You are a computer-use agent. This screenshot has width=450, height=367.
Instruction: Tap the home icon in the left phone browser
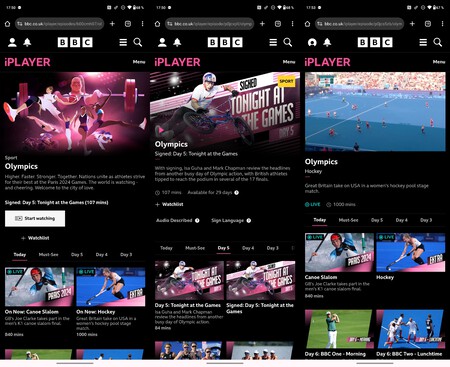[7, 24]
